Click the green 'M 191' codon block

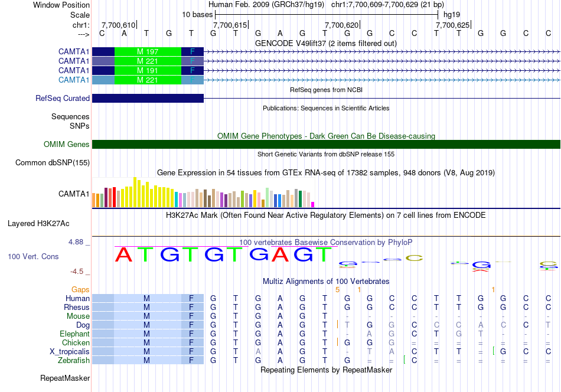(148, 70)
